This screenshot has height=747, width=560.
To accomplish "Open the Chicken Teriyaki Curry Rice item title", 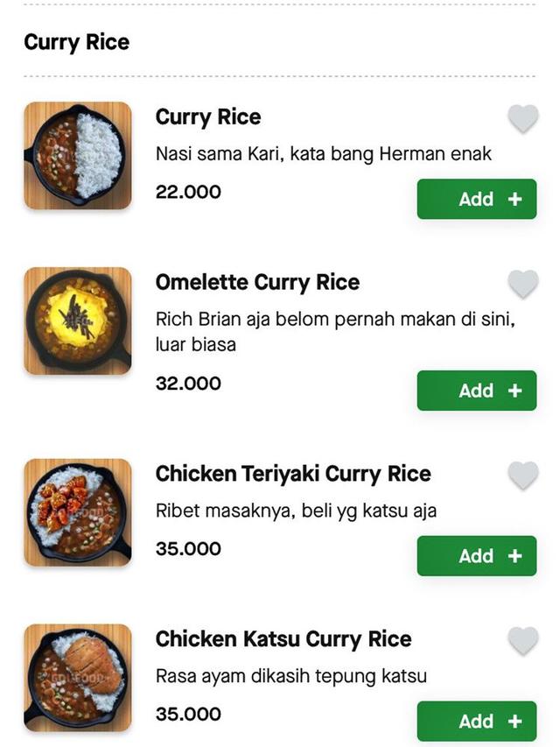I will tap(292, 473).
